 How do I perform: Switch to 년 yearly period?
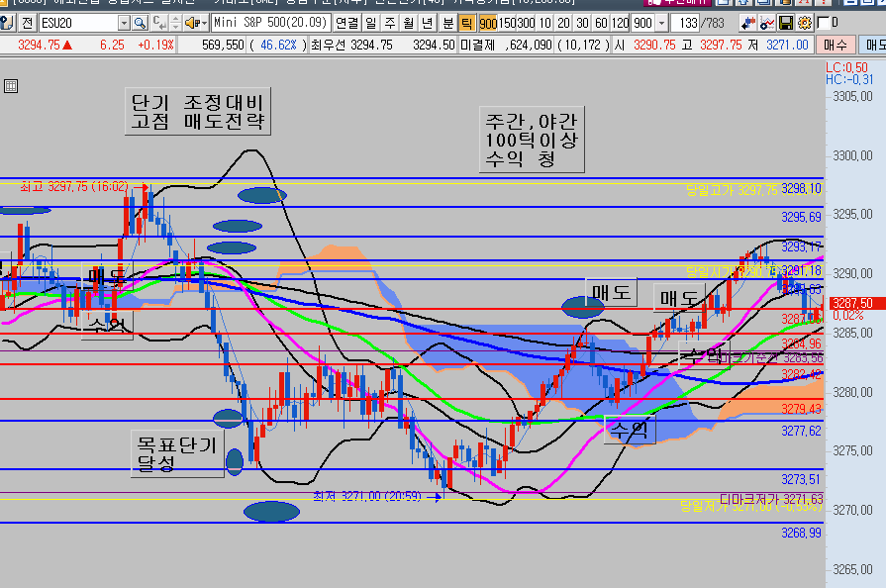(x=428, y=23)
